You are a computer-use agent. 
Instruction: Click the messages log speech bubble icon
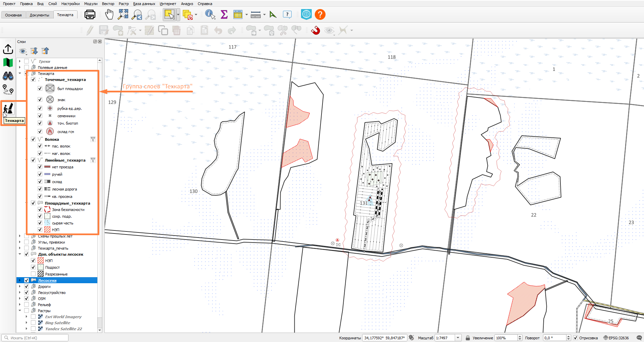pos(639,338)
